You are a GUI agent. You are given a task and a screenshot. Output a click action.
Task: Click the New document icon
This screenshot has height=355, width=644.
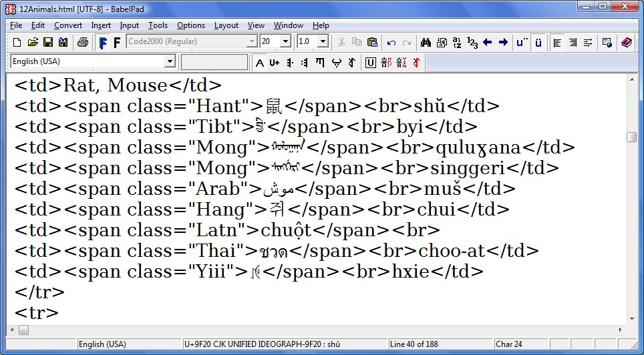17,42
